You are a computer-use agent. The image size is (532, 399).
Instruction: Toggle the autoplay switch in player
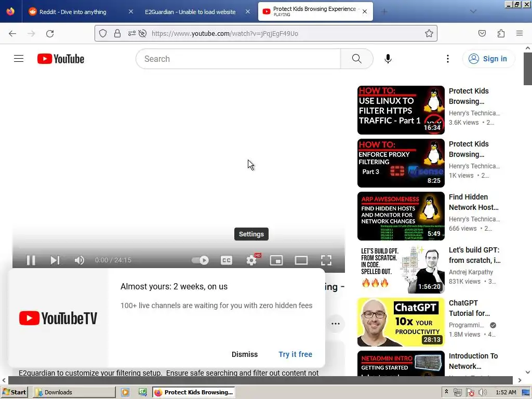click(x=200, y=260)
